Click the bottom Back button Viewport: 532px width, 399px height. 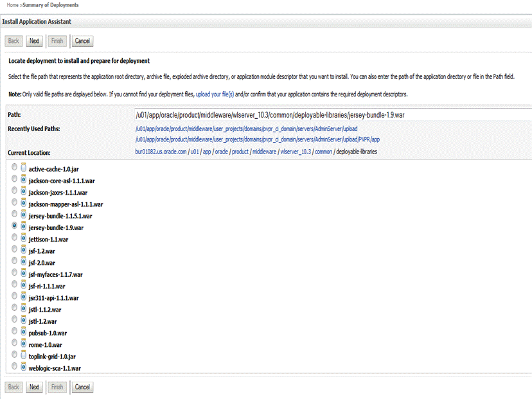tap(13, 387)
